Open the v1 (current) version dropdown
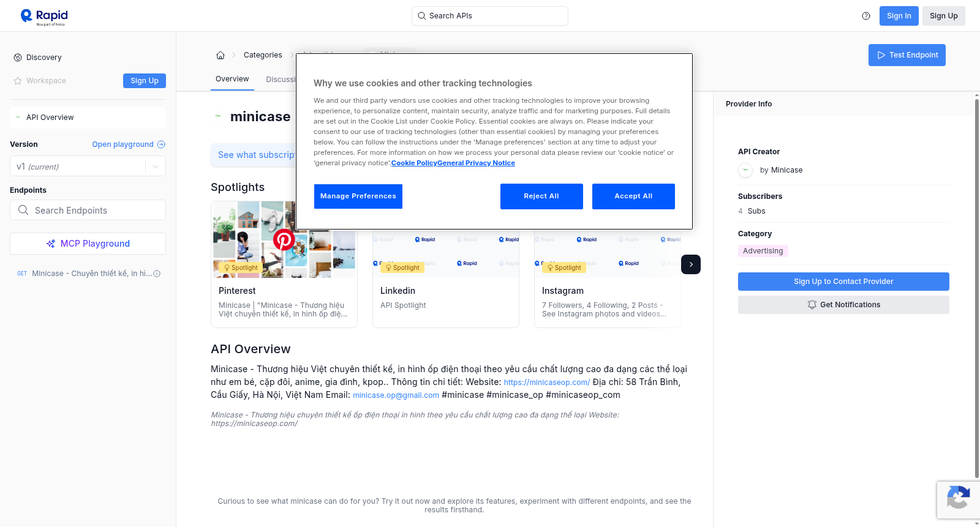The height and width of the screenshot is (527, 980). pyautogui.click(x=88, y=166)
